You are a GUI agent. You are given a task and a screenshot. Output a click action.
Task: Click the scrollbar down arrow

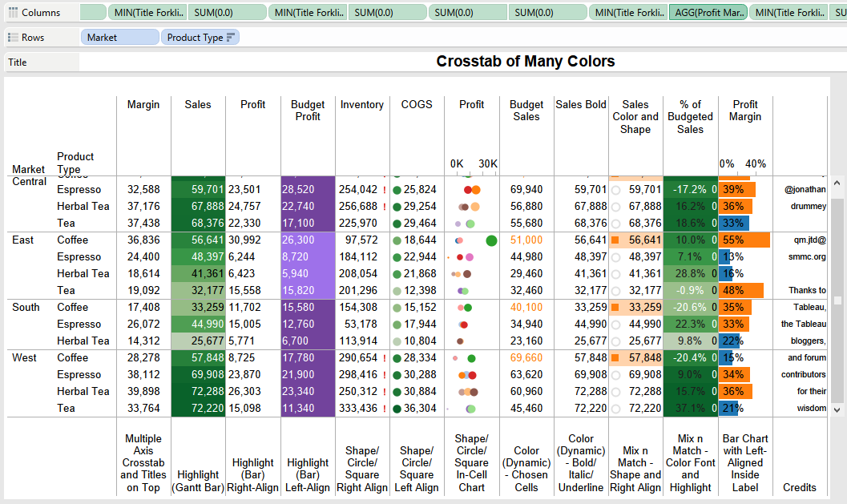pos(837,410)
